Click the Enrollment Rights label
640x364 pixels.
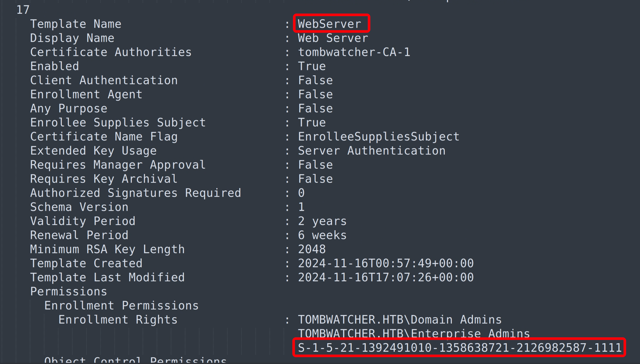pos(118,320)
